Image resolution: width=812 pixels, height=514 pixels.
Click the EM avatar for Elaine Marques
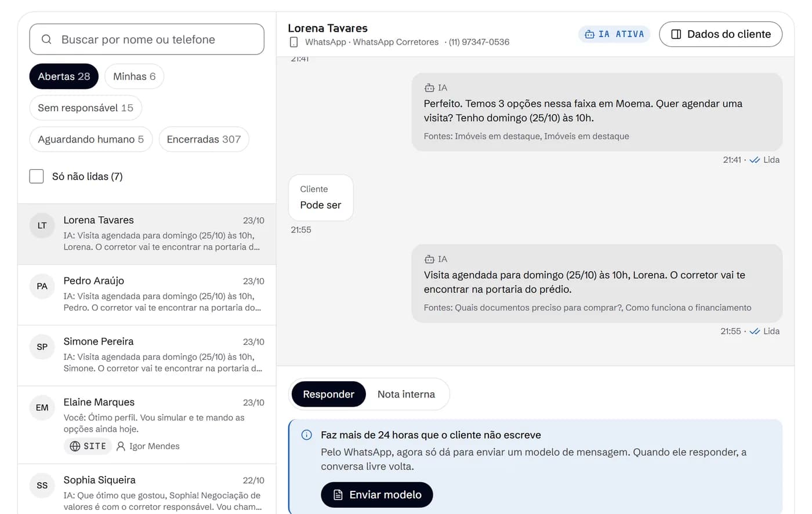point(42,408)
